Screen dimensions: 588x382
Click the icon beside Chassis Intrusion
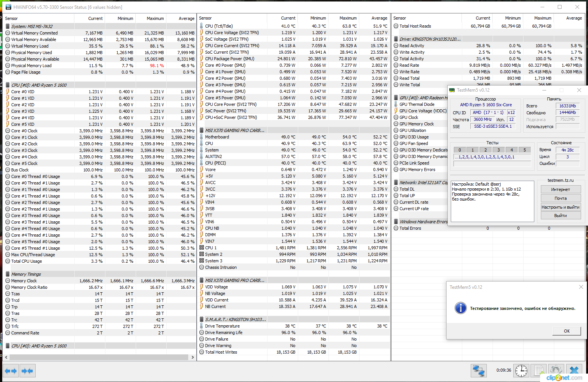click(x=202, y=267)
